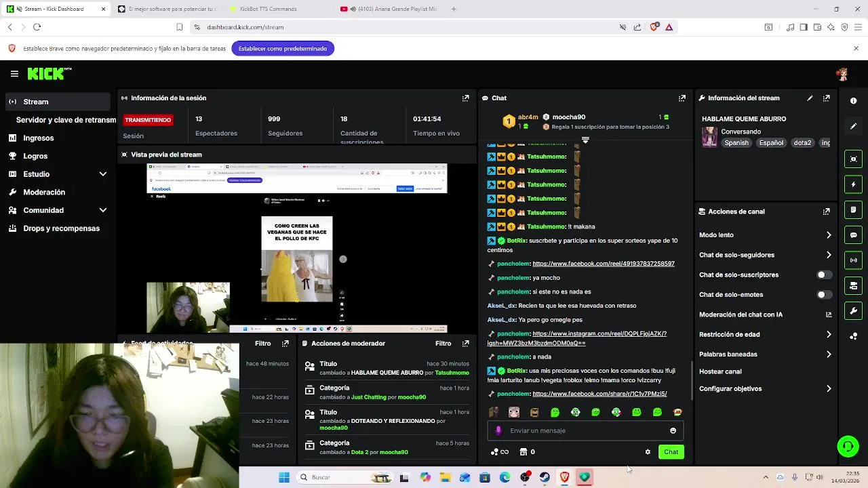The width and height of the screenshot is (868, 488).
Task: Select Stream in left sidebar
Action: (x=58, y=102)
